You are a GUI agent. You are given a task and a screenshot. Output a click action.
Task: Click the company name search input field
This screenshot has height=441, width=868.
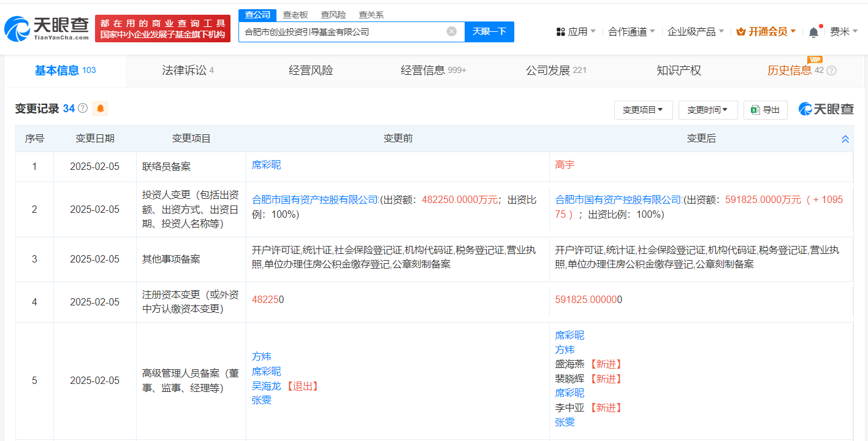(343, 31)
